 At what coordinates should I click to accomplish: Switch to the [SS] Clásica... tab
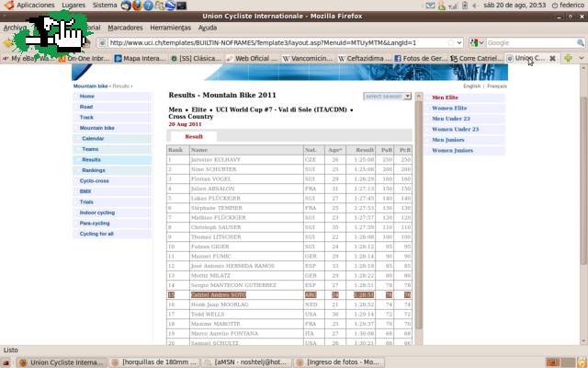pos(196,59)
